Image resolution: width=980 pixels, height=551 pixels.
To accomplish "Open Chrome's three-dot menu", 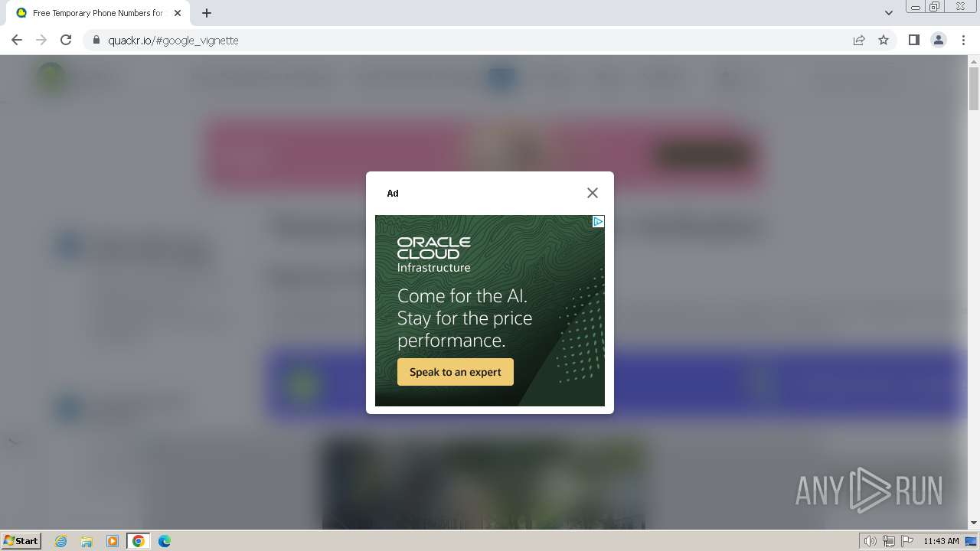I will [964, 40].
